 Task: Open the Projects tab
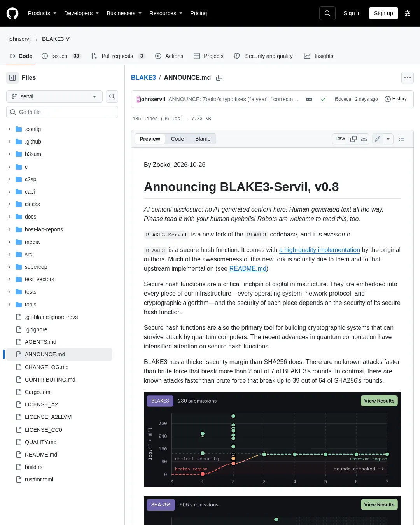click(209, 56)
